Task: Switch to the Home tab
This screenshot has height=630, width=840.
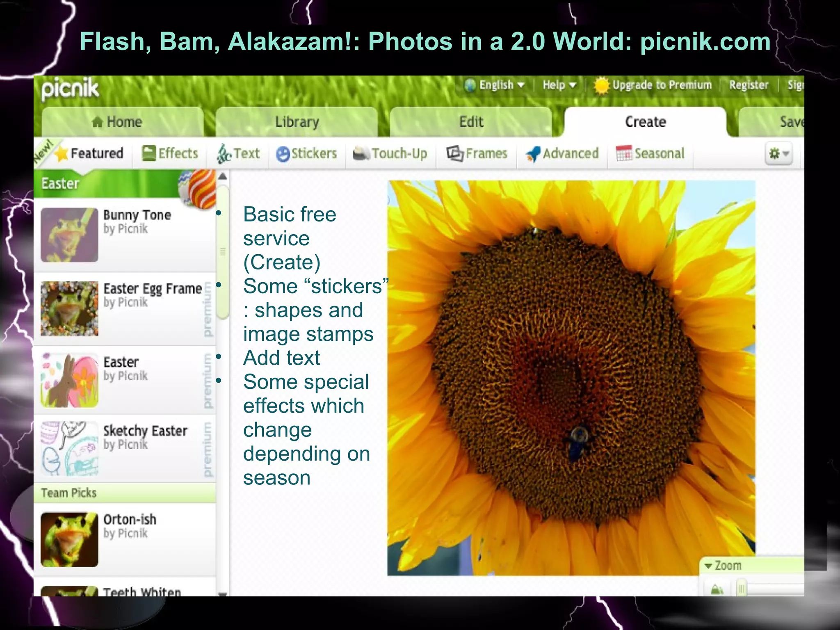Action: click(x=123, y=122)
